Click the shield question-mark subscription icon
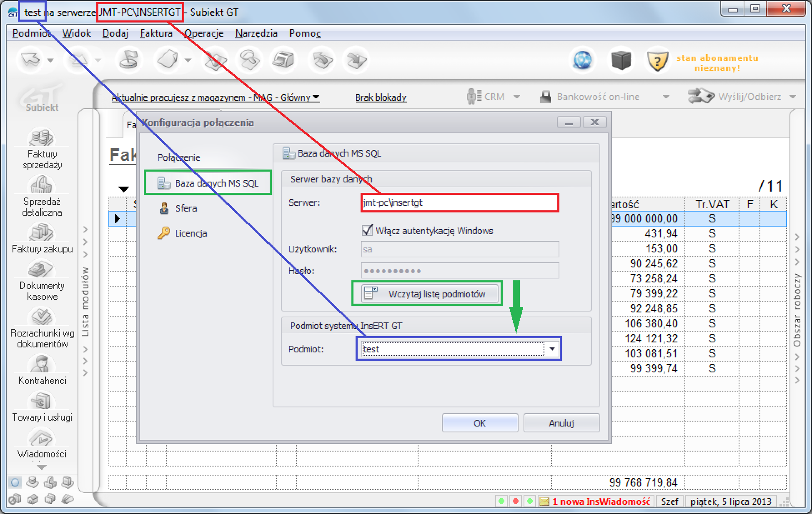812x514 pixels. (657, 61)
